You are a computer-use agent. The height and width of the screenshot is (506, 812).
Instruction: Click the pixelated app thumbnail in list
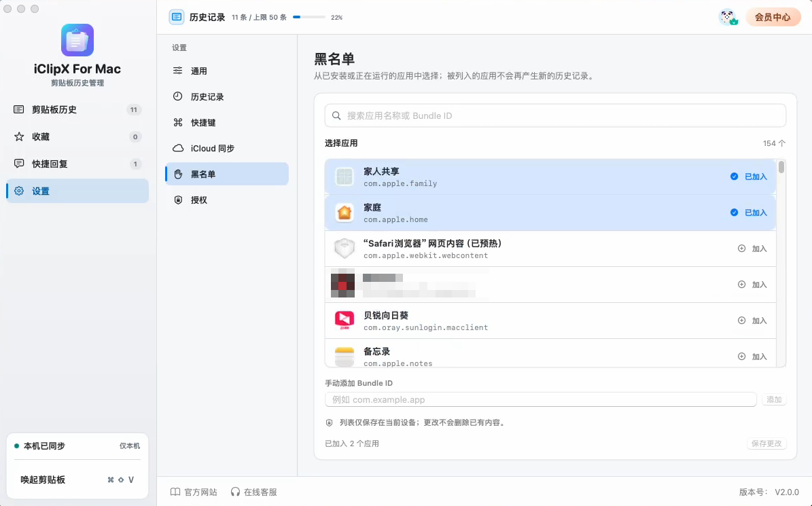click(343, 283)
